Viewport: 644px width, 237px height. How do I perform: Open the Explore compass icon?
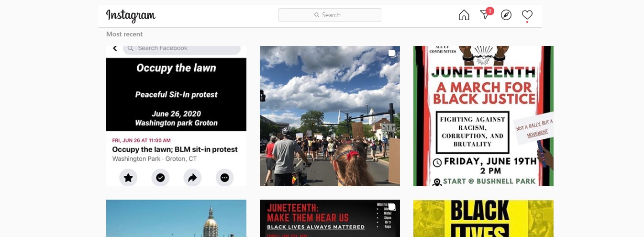(506, 15)
